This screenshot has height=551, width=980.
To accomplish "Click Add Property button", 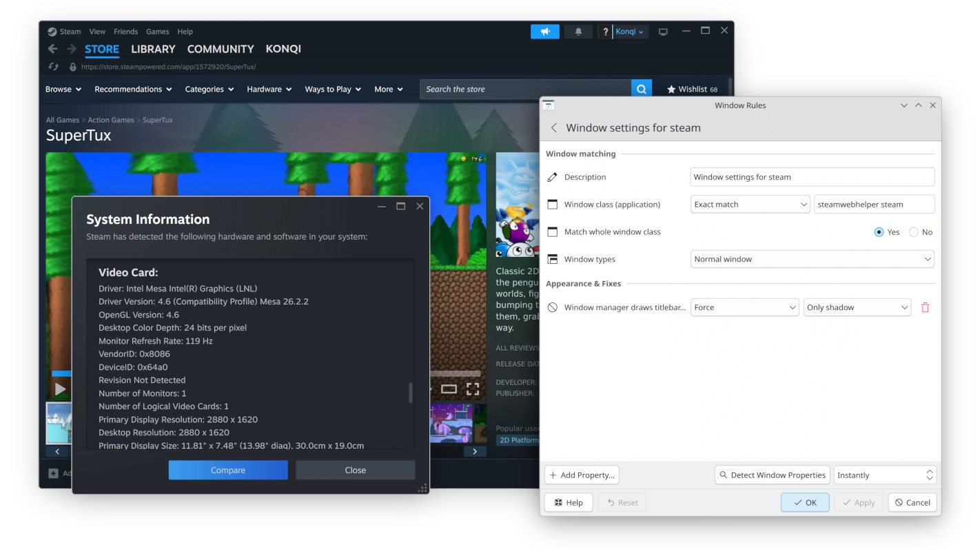I will point(582,475).
